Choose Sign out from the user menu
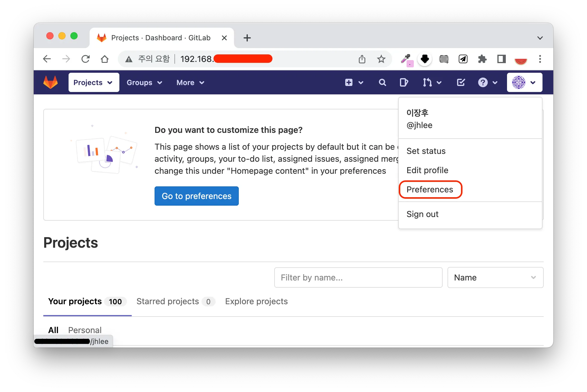The height and width of the screenshot is (392, 587). point(422,214)
